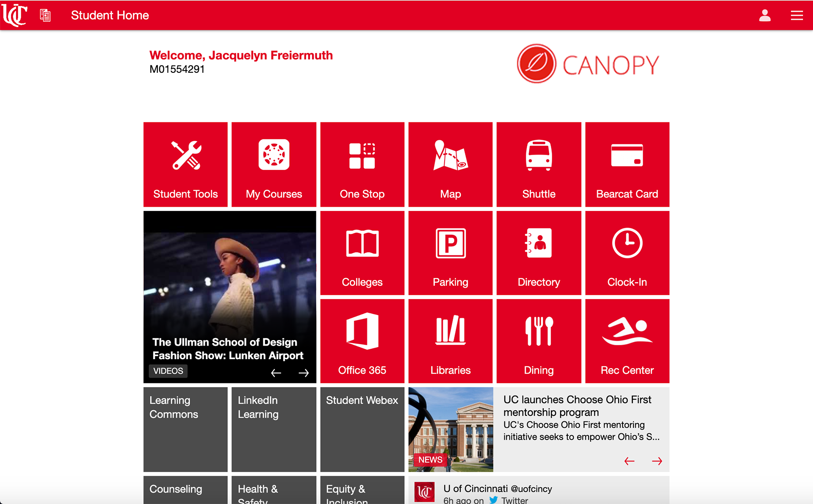Open the campus Map tile
Image resolution: width=813 pixels, height=504 pixels.
tap(451, 164)
